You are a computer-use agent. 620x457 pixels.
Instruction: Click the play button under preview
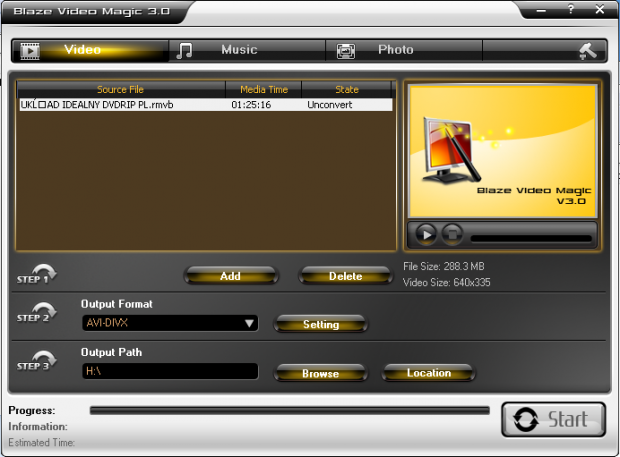click(426, 235)
